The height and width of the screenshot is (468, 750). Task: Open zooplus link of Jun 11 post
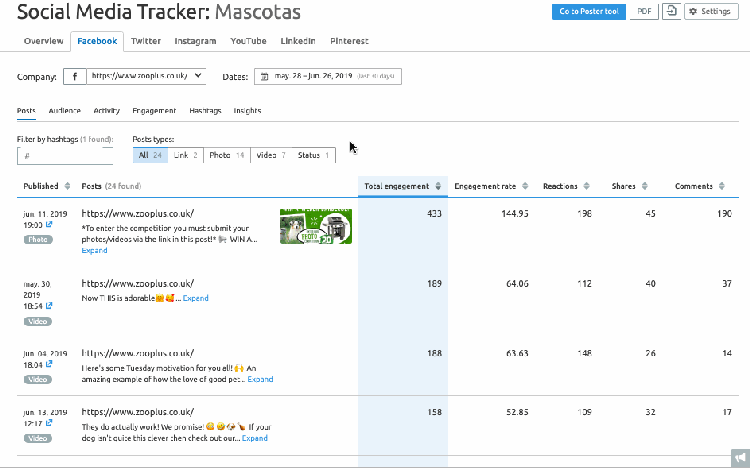point(137,213)
